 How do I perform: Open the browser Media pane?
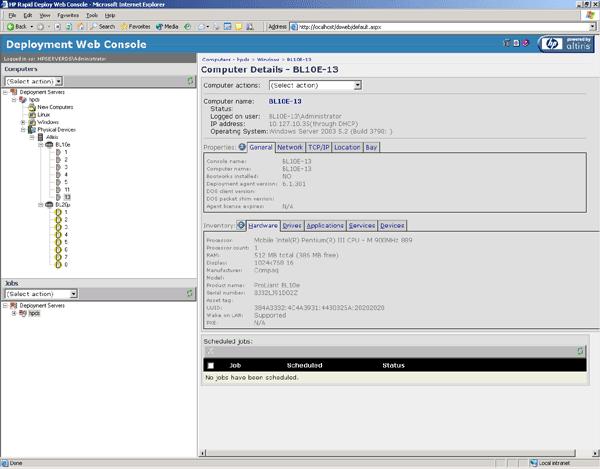pyautogui.click(x=167, y=26)
